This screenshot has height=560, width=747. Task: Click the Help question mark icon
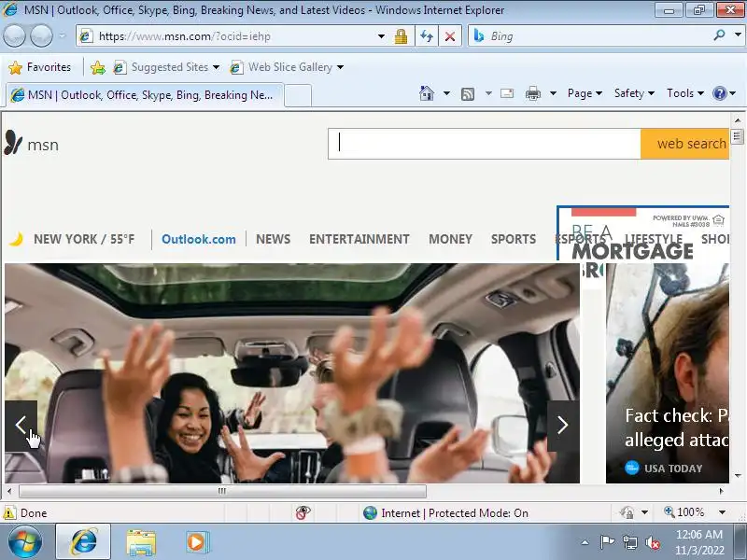pyautogui.click(x=719, y=93)
